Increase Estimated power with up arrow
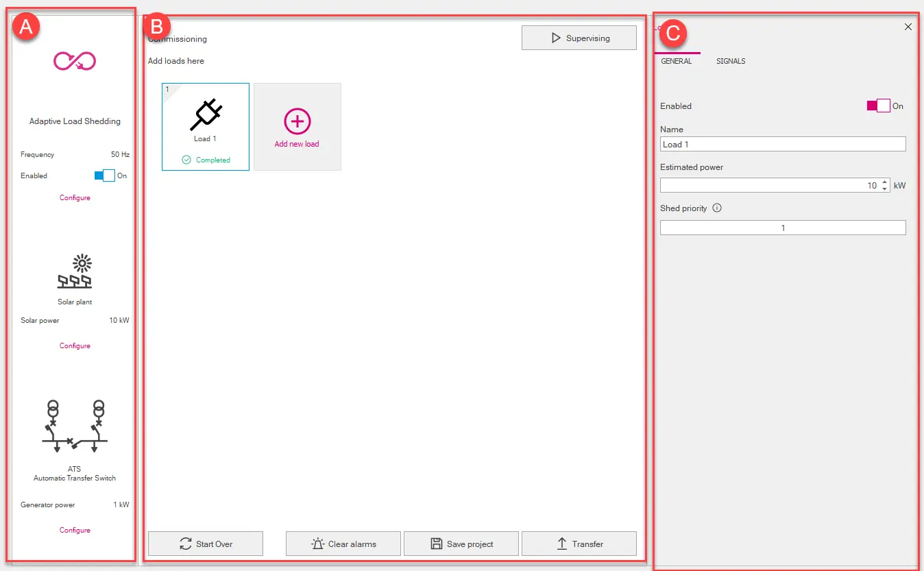 885,182
